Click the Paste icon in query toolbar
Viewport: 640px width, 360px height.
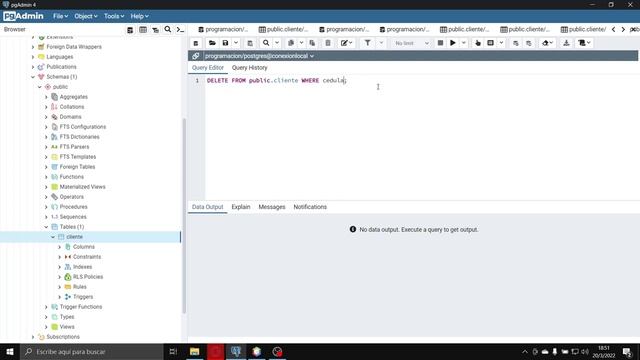coord(312,43)
